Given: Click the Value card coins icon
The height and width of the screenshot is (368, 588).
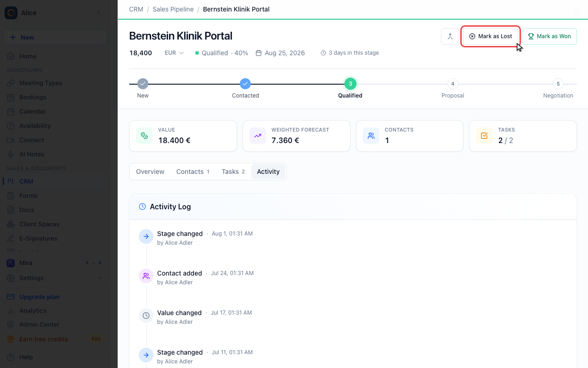Looking at the screenshot, I should coord(144,136).
